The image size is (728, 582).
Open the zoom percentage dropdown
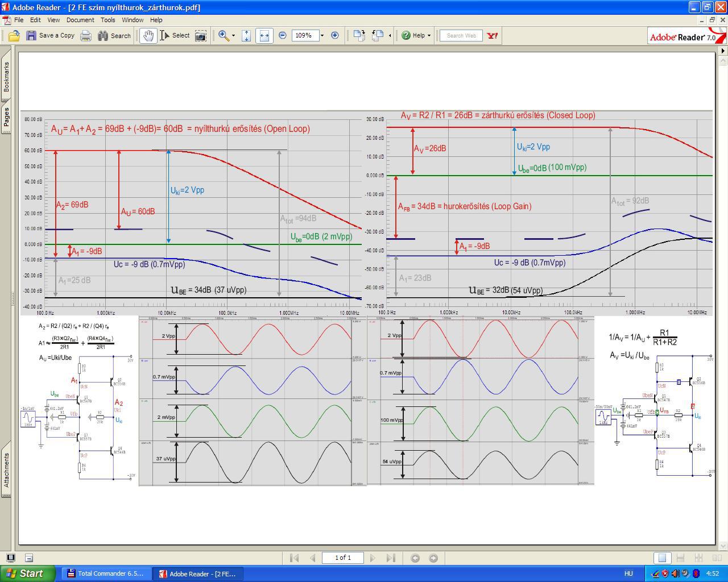click(x=322, y=35)
